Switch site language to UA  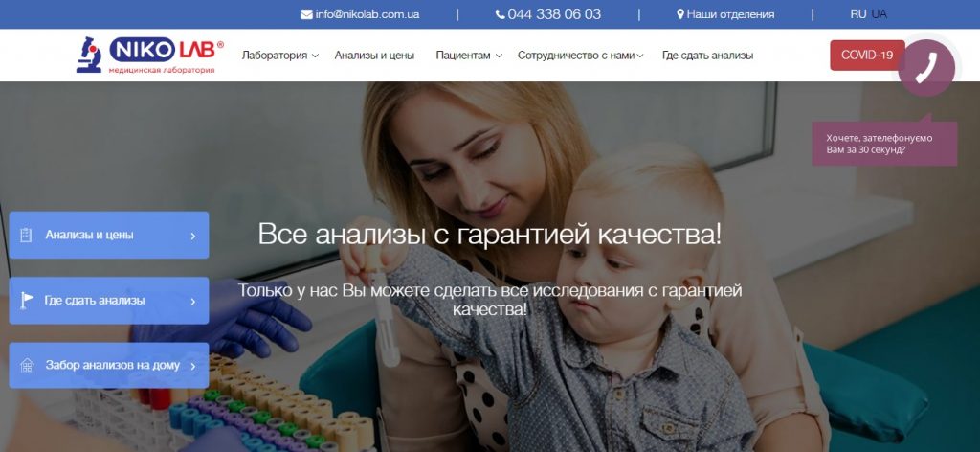tap(879, 14)
